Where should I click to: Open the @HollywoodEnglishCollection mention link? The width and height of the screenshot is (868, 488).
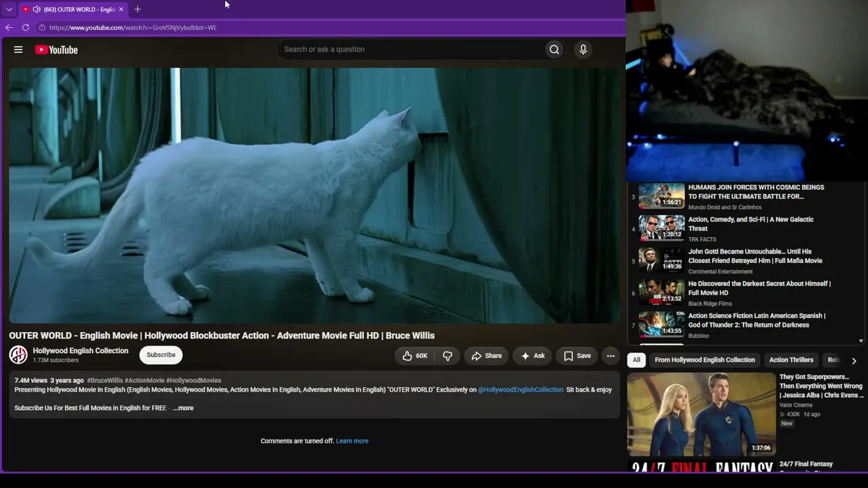[521, 390]
